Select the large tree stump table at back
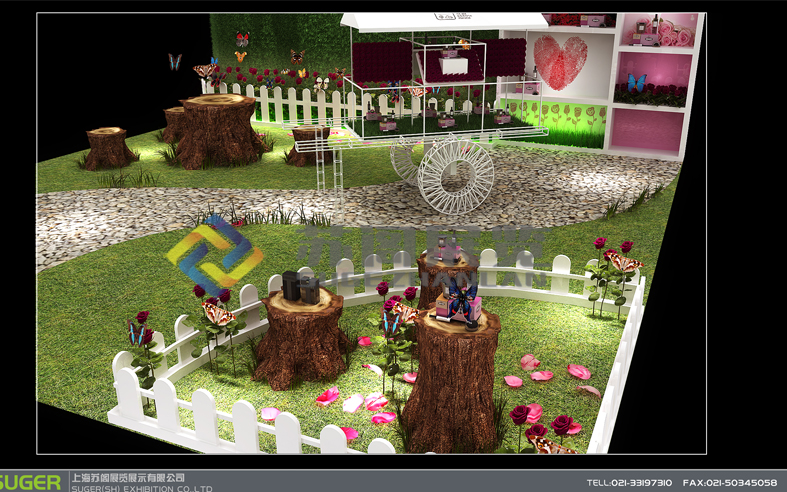787x492 pixels. point(218,130)
